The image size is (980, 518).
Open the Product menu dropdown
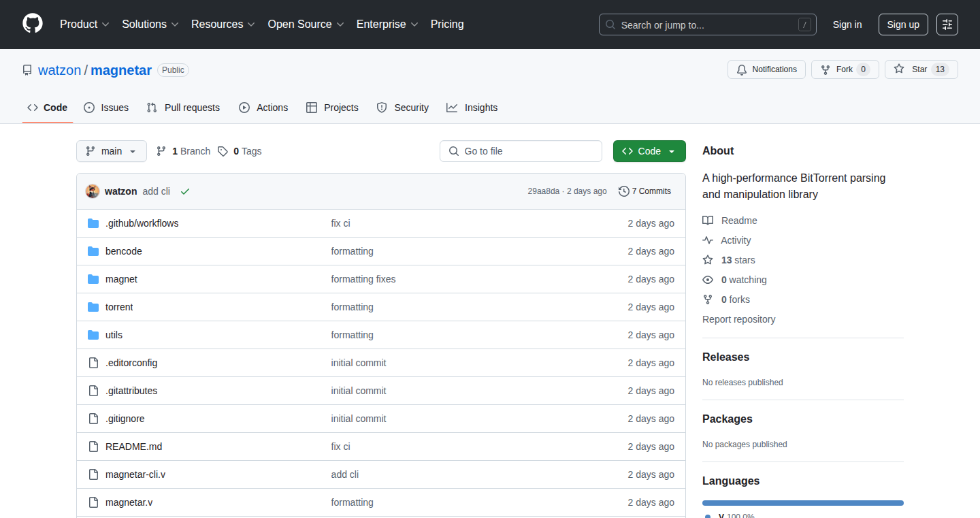84,24
